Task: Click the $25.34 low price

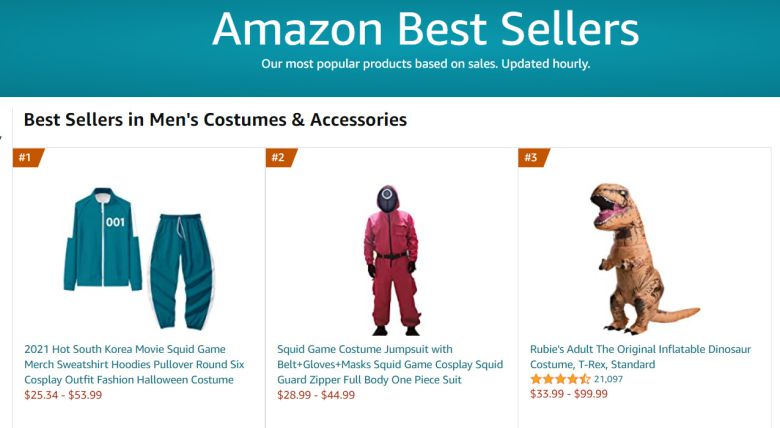Action: click(41, 395)
